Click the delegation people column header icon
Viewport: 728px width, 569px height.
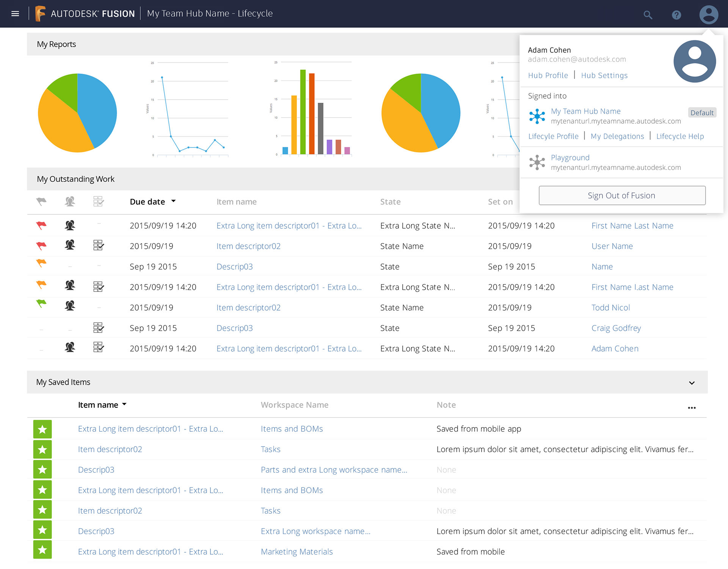click(x=70, y=201)
